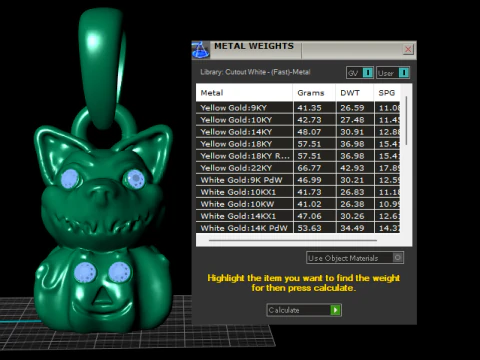Click the Library: Cutout White label
This screenshot has height=360, width=480.
point(255,72)
